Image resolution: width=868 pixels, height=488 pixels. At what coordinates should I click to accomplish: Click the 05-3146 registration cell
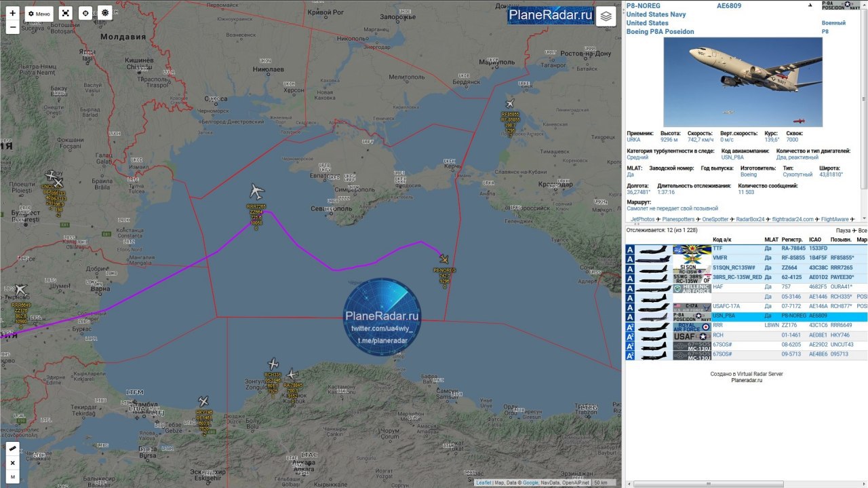point(790,297)
